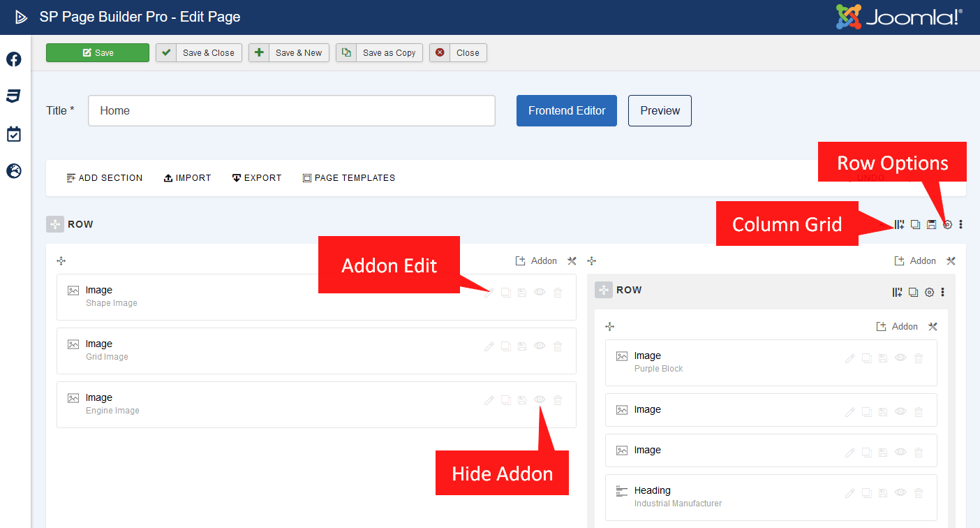Image resolution: width=980 pixels, height=528 pixels.
Task: Open row options gear for top row
Action: pyautogui.click(x=947, y=224)
